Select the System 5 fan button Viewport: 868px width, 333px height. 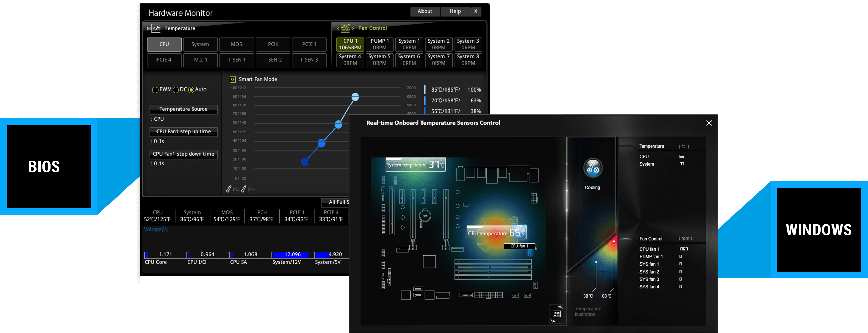pyautogui.click(x=380, y=60)
